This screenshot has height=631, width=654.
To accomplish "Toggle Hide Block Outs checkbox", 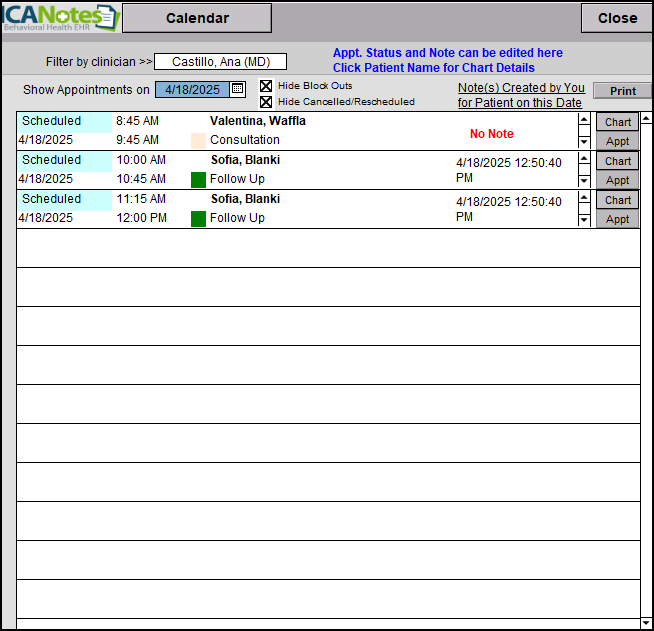I will [266, 86].
